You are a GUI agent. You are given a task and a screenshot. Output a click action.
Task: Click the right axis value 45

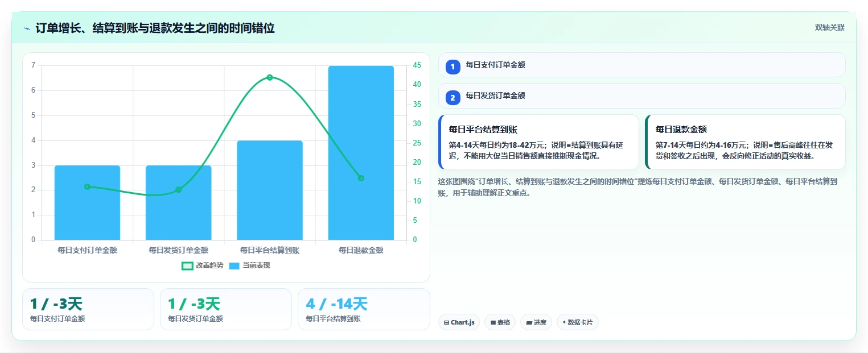(x=417, y=65)
